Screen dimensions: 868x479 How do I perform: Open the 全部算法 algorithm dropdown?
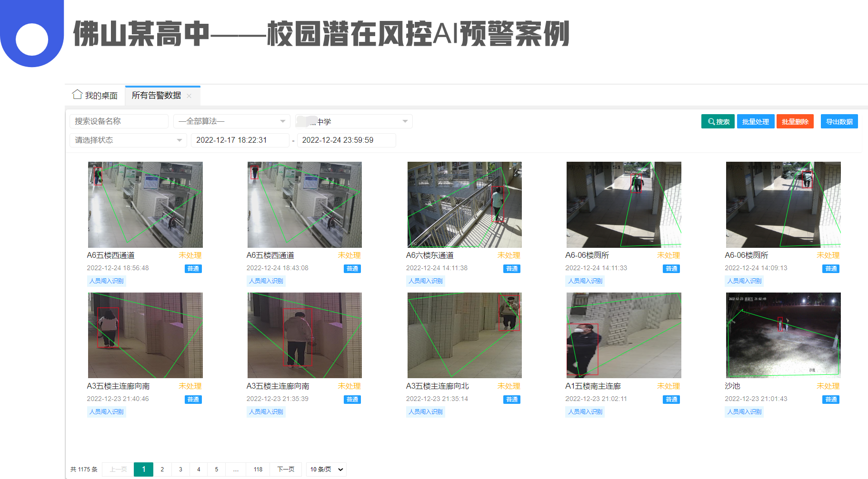(232, 121)
